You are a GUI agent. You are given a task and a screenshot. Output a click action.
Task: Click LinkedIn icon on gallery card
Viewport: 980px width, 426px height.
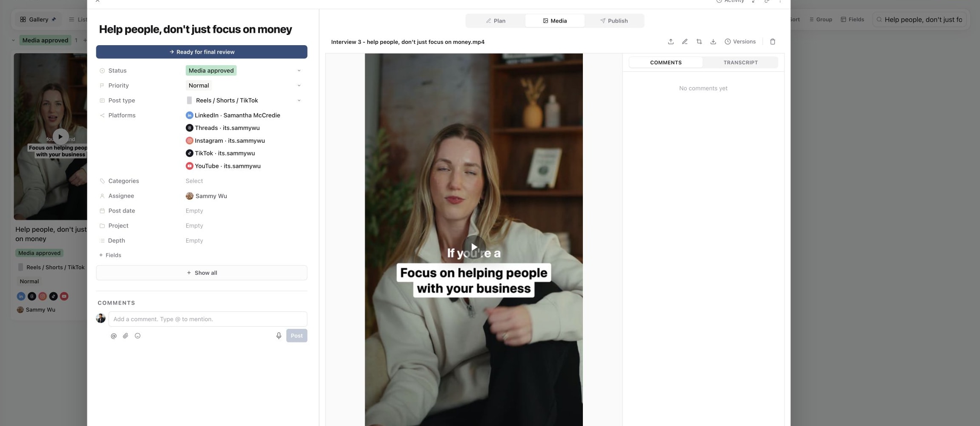(x=21, y=296)
